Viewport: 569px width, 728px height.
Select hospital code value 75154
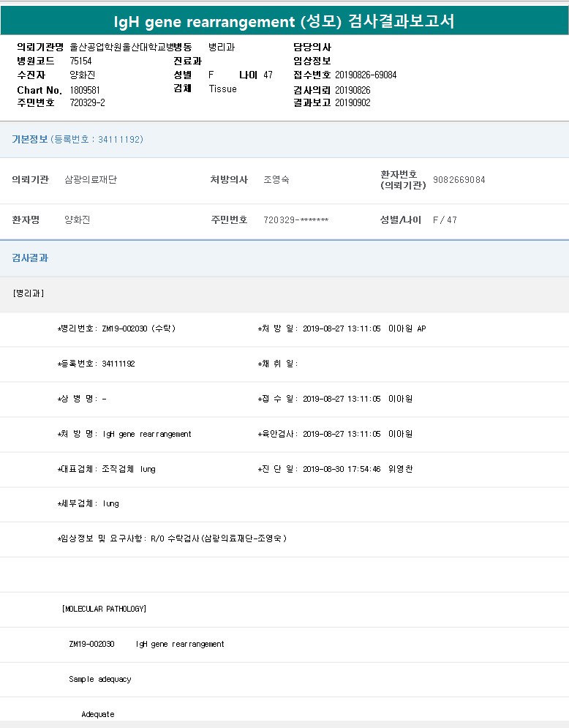(x=80, y=61)
